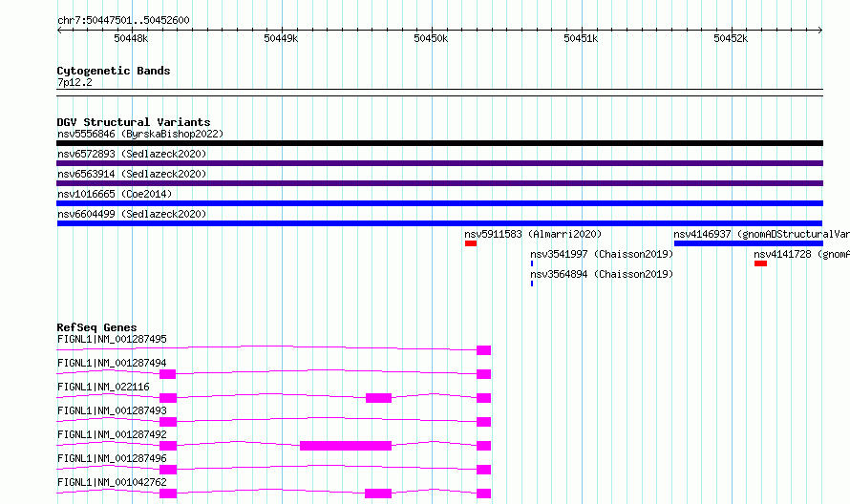Click the left arrow of the ruler
The height and width of the screenshot is (504, 850).
click(59, 31)
